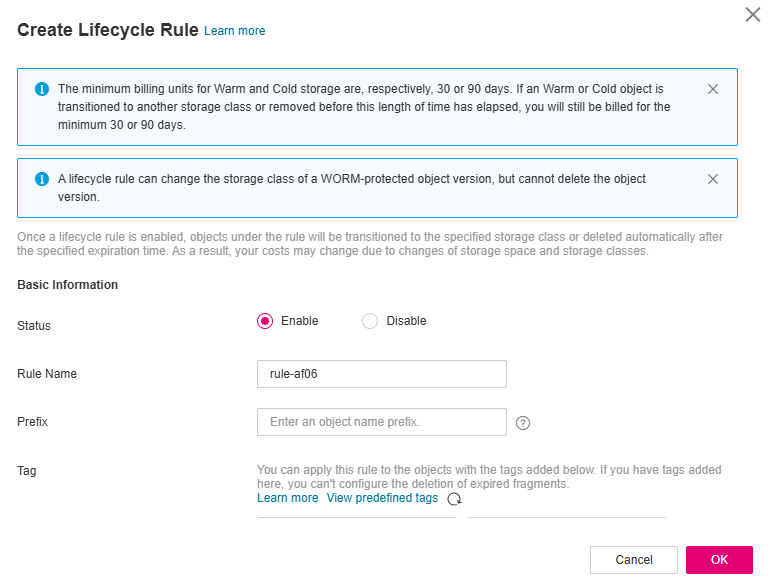
Task: Click the Create Lifecycle Rule title
Action: point(108,30)
